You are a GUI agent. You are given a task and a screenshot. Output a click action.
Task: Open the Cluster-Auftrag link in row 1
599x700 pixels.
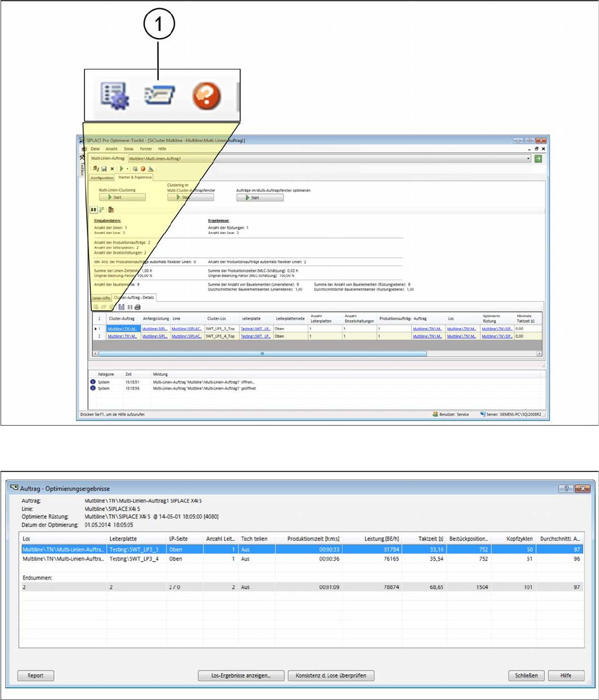(x=122, y=328)
